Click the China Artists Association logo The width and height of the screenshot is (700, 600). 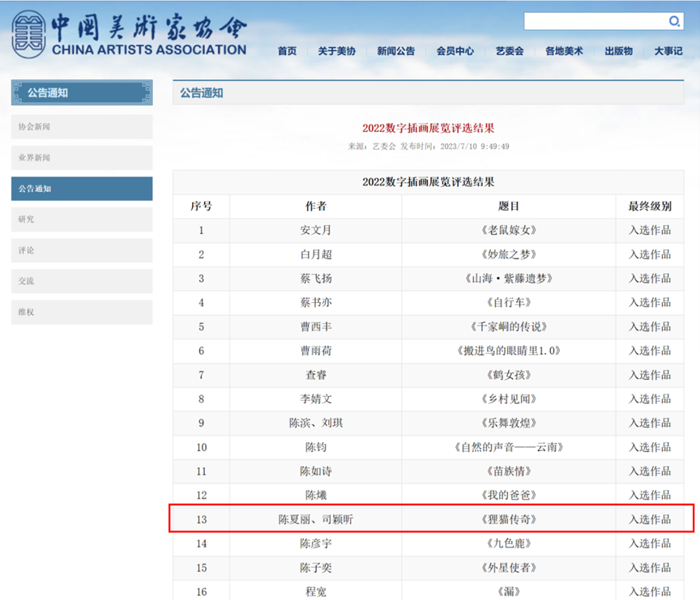pos(130,35)
